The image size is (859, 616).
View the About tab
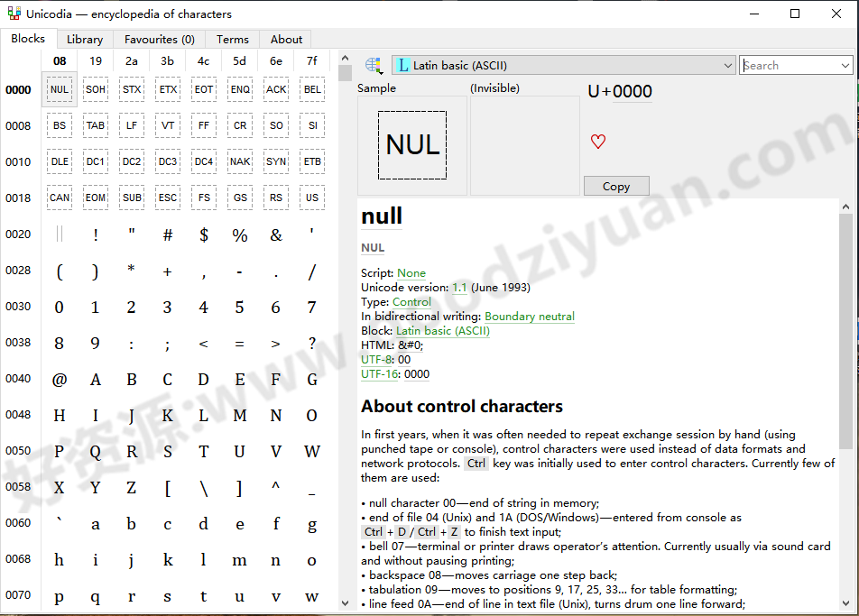click(285, 39)
